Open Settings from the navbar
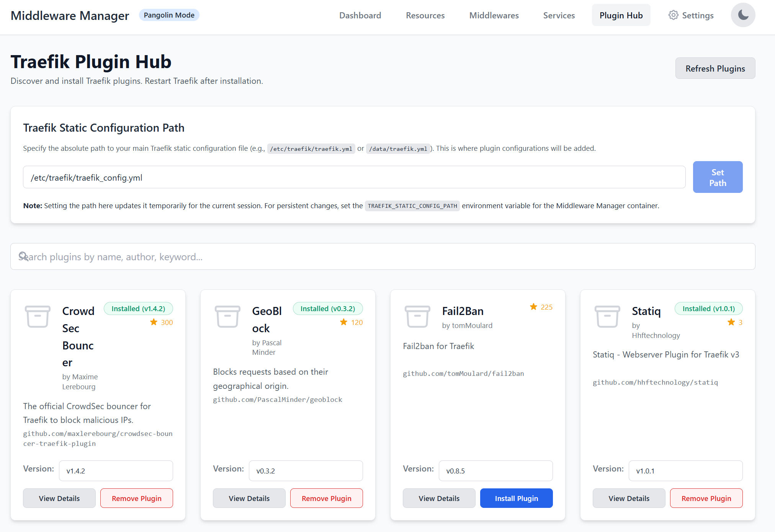Screen dimensions: 775x532 [x=691, y=15]
